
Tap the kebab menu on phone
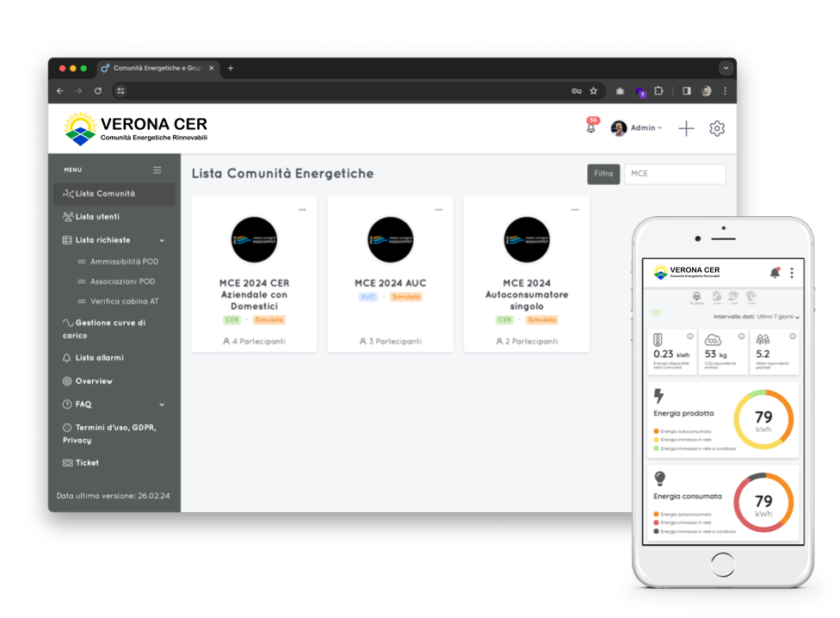792,273
